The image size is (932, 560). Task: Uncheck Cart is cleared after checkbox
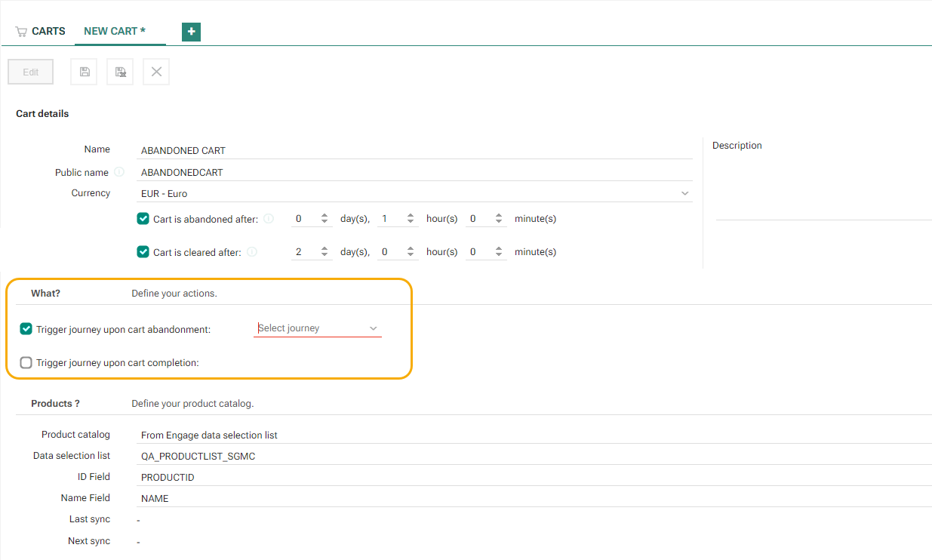tap(143, 252)
